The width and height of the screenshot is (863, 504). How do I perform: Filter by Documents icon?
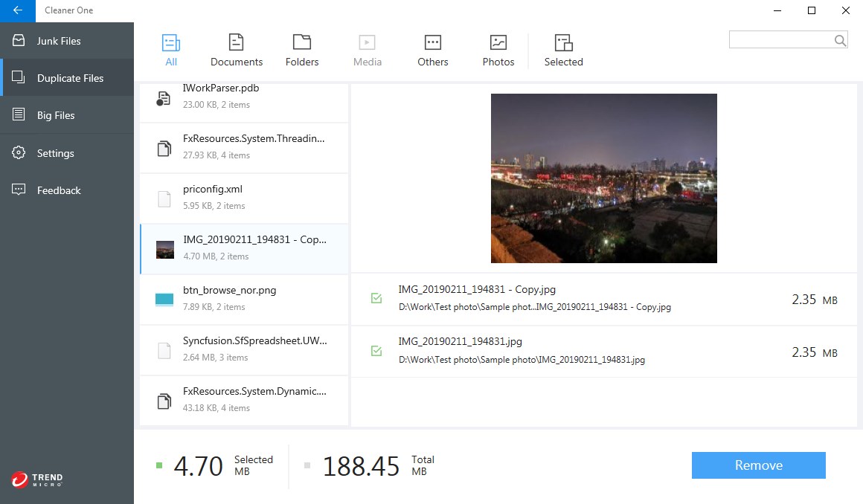tap(236, 42)
